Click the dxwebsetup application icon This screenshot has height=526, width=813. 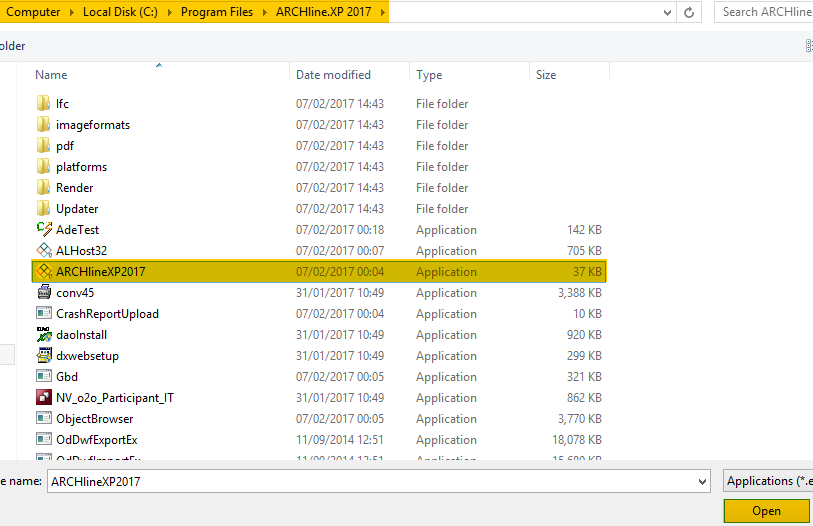[44, 355]
